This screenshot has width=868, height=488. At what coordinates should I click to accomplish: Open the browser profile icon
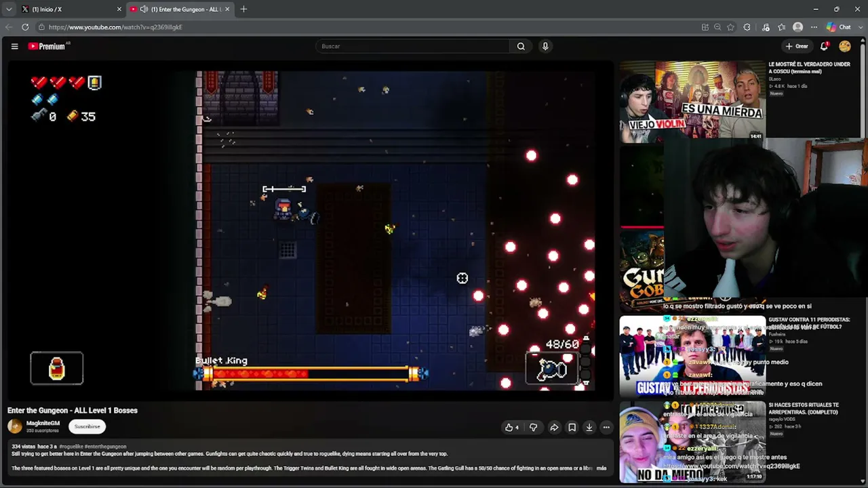798,27
